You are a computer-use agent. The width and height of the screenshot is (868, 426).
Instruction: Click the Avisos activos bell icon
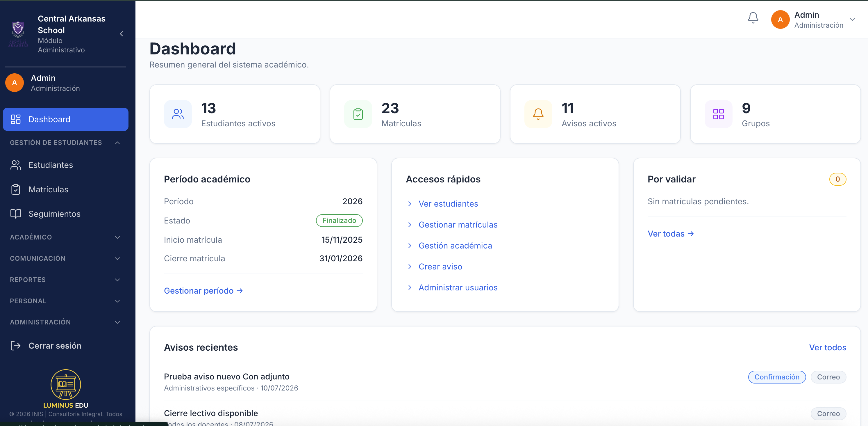click(x=538, y=114)
